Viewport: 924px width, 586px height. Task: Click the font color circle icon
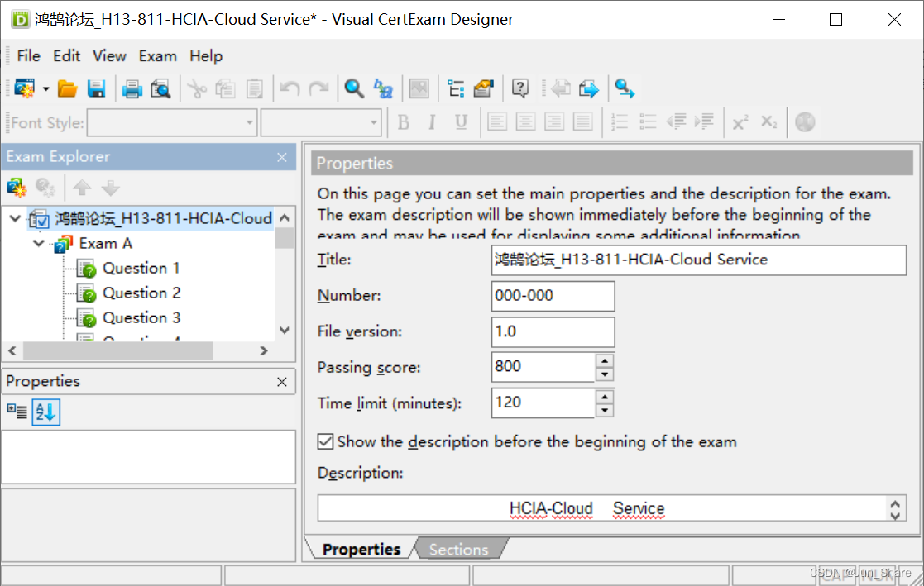pos(805,122)
